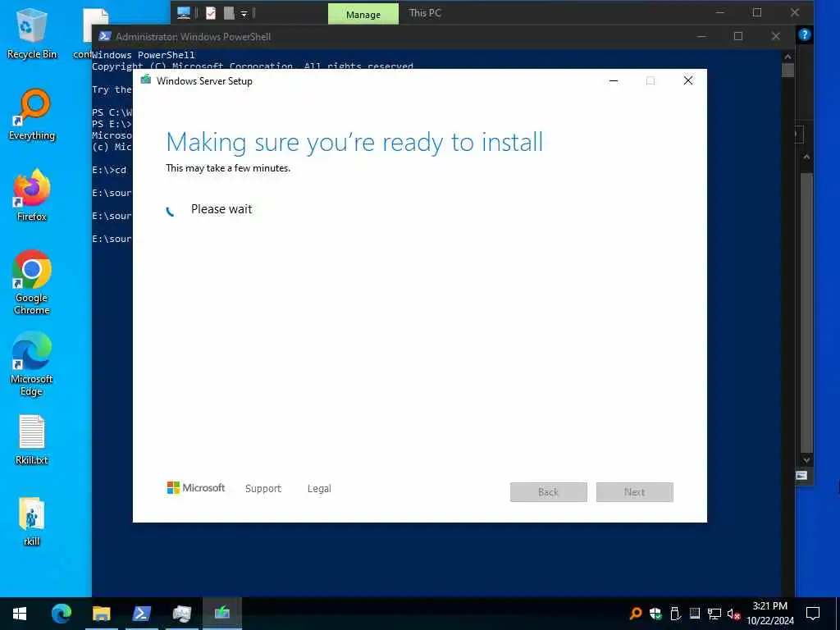
Task: Open the Windows Start menu
Action: click(x=20, y=614)
